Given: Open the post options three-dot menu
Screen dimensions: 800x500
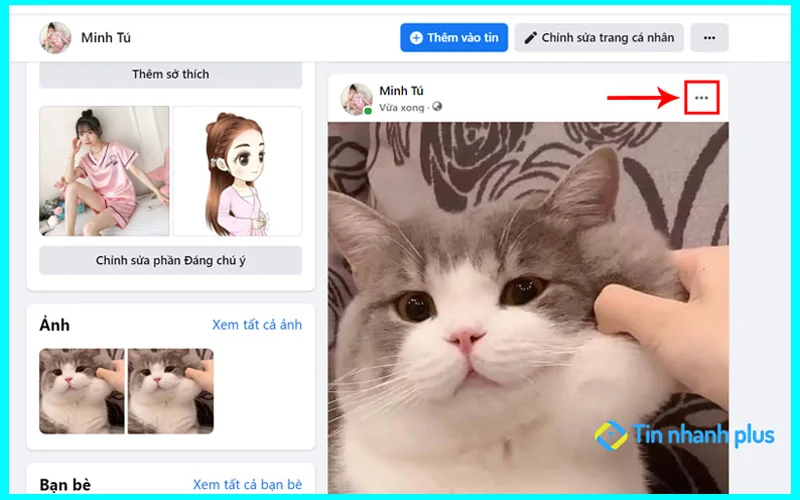Looking at the screenshot, I should [x=702, y=97].
